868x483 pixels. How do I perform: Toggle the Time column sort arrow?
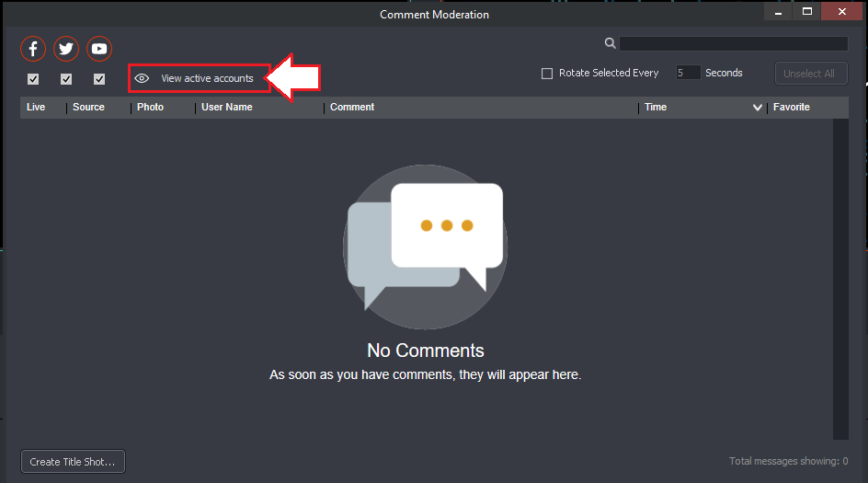pos(758,108)
